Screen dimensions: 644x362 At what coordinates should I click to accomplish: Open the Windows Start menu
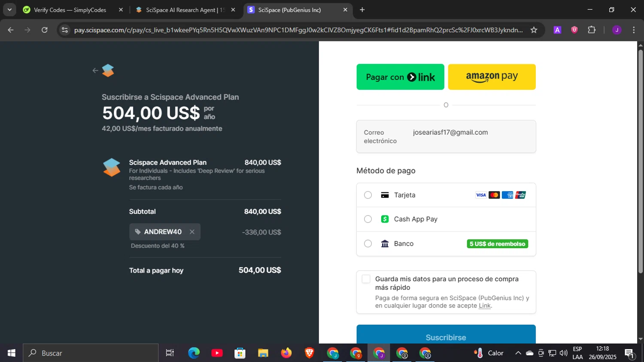point(11,353)
